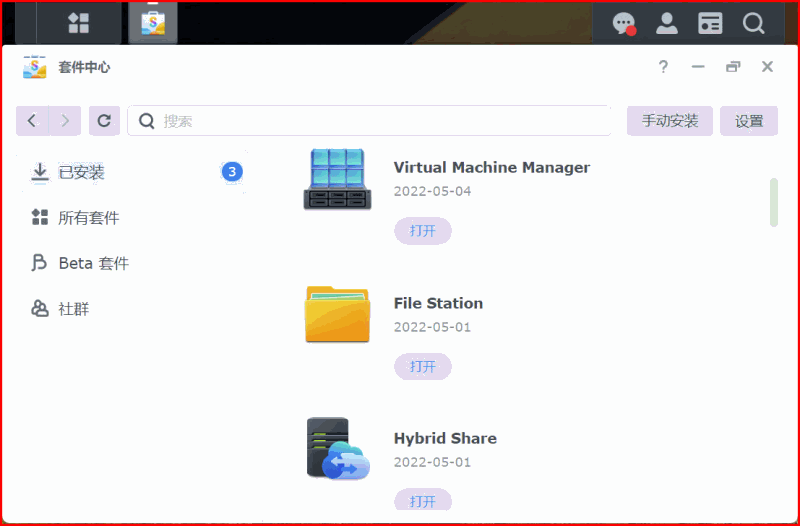Viewport: 800px width, 526px height.
Task: Click the Hybrid Share package title
Action: point(445,438)
